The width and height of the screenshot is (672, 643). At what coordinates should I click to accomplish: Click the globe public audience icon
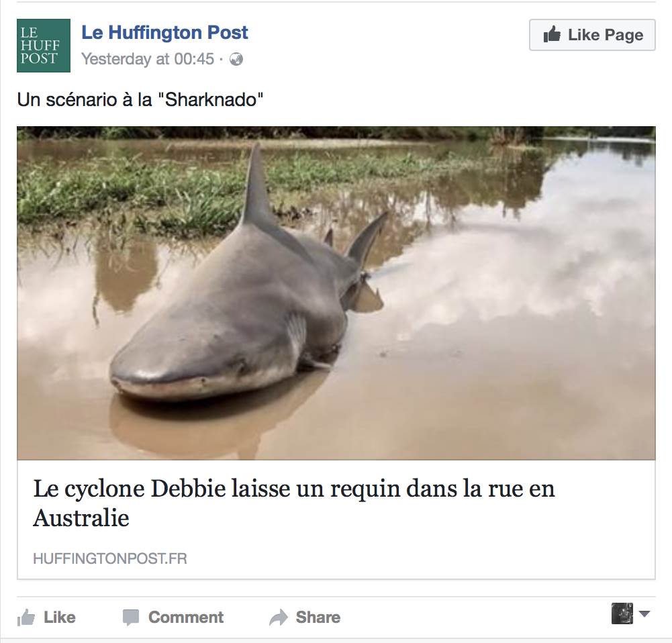pos(236,60)
